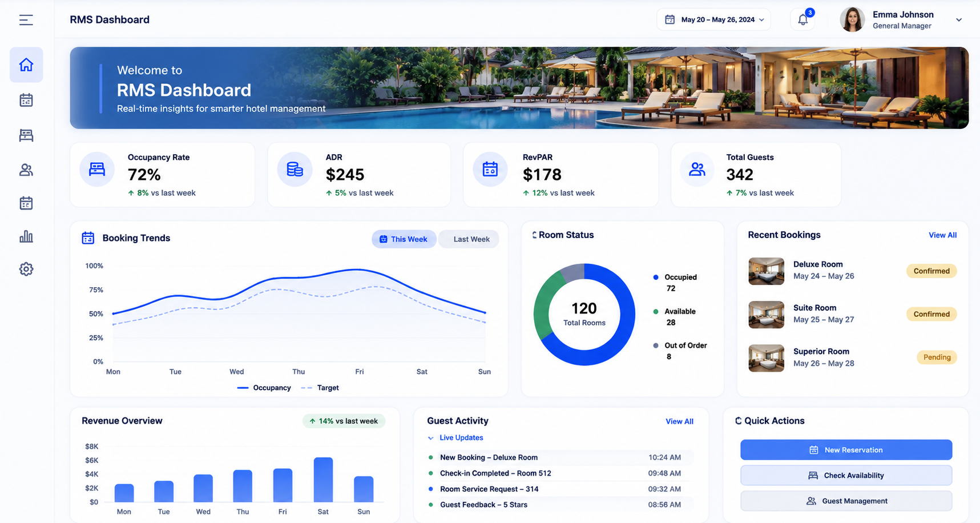Select the Saturday revenue bar

(x=323, y=480)
